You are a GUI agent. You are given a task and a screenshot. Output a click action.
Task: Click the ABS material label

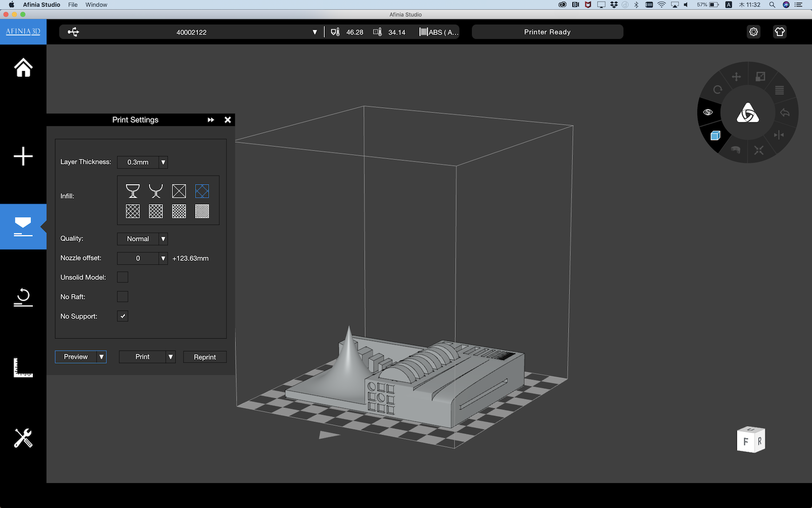click(444, 32)
